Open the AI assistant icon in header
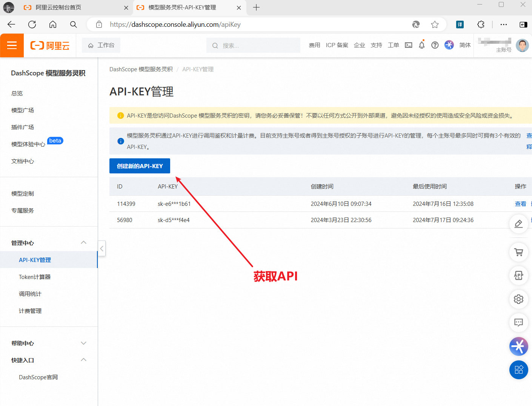Viewport: 532px width, 406px height. point(449,45)
